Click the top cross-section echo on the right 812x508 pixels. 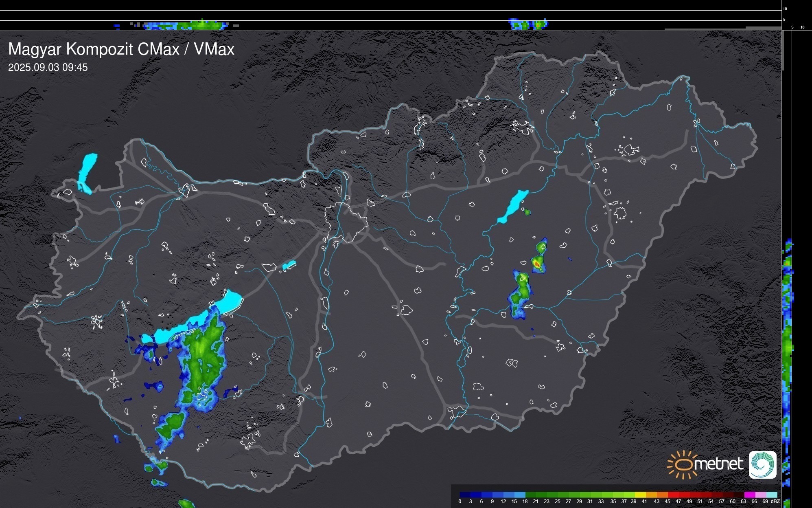click(528, 24)
